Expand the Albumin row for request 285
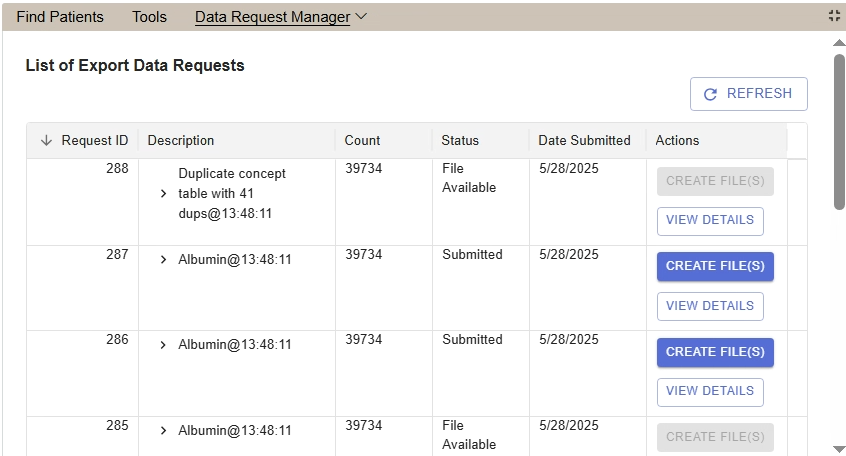This screenshot has width=846, height=456. click(164, 431)
